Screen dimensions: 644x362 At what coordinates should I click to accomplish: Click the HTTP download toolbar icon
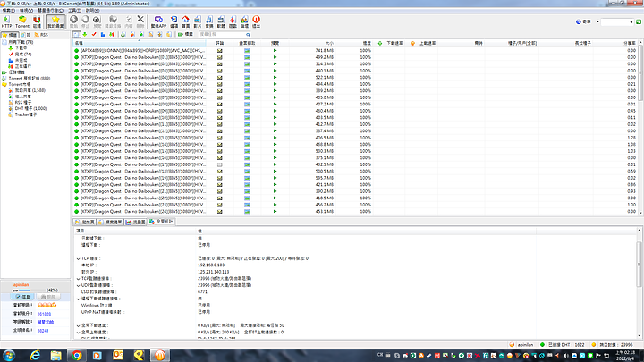pos(6,21)
